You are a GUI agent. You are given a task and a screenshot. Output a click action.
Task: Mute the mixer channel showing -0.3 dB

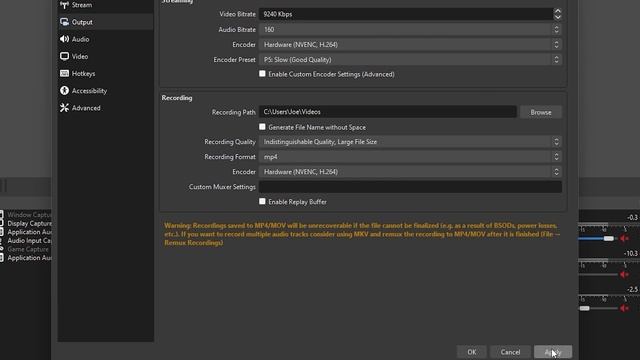624,238
